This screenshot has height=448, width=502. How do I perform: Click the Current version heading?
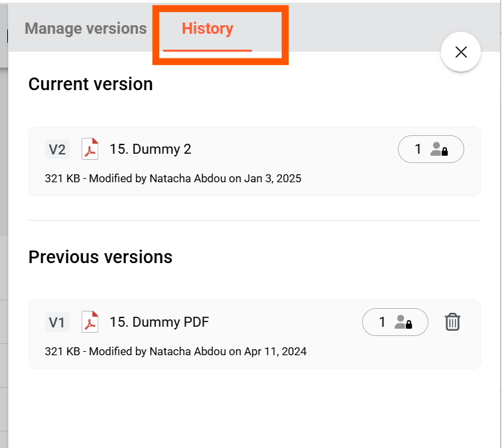click(x=90, y=84)
